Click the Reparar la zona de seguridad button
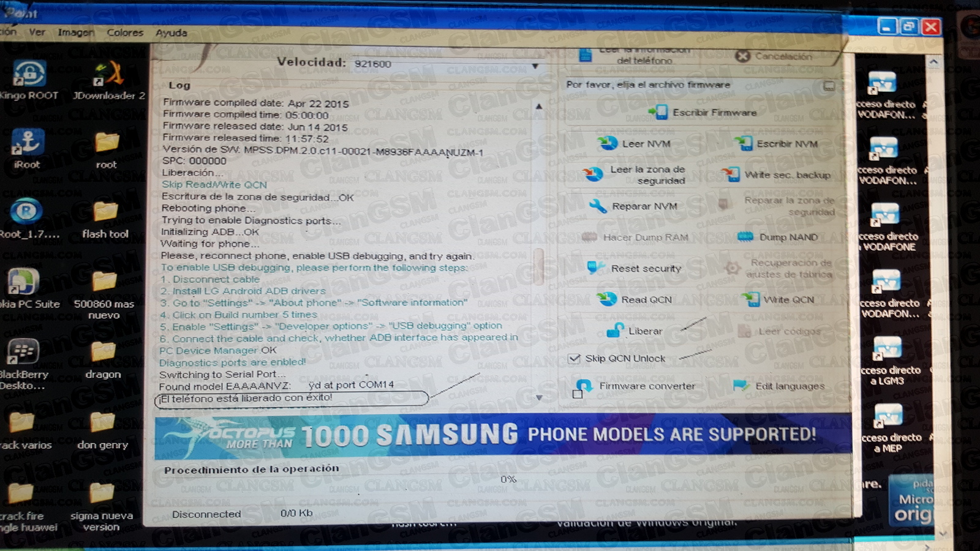 pyautogui.click(x=778, y=206)
